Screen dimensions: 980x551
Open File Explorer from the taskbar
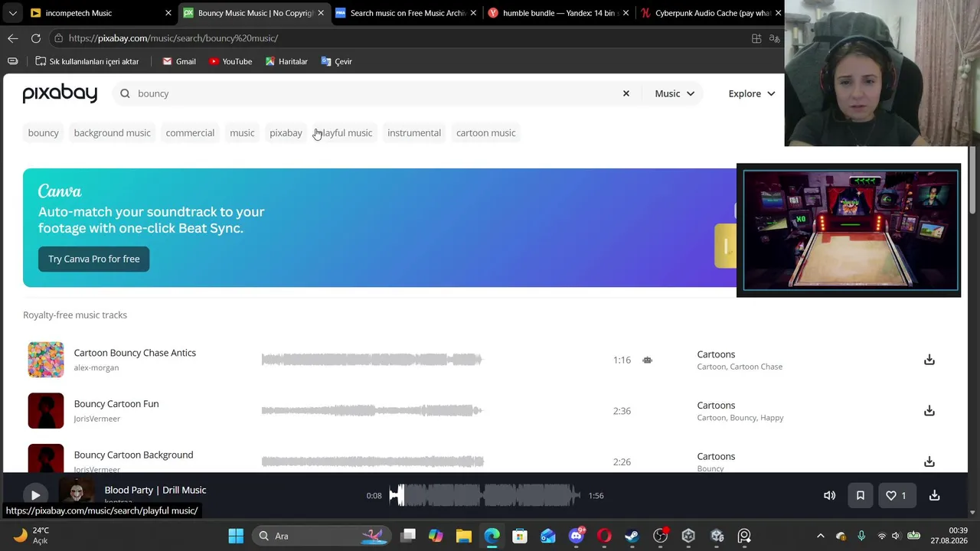click(x=463, y=536)
